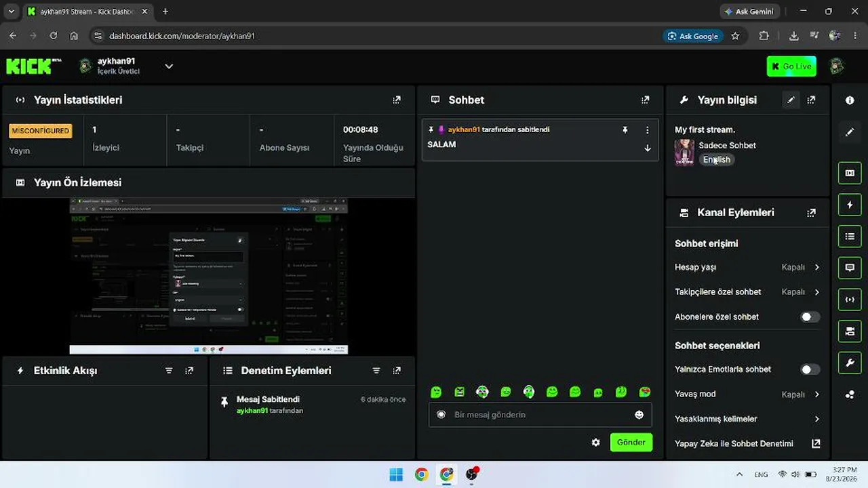Viewport: 868px width, 488px height.
Task: Click the pencil icon in the right sidebar
Action: 850,132
